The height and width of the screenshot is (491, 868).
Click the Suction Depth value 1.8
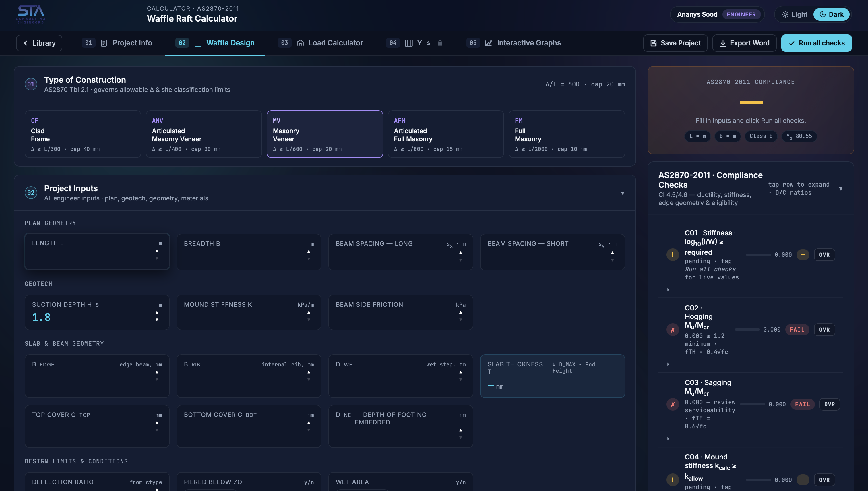coord(41,317)
